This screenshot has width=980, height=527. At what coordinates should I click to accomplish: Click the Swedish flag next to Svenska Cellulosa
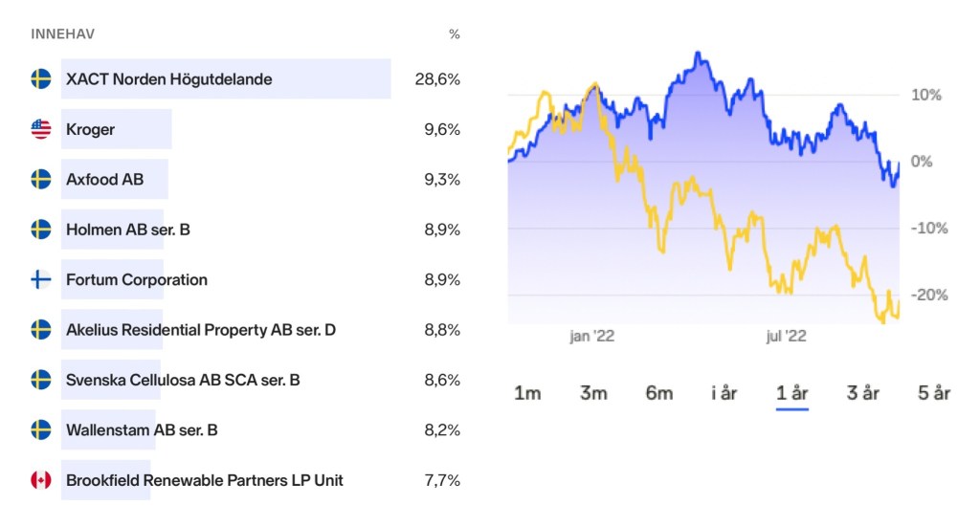pos(41,380)
